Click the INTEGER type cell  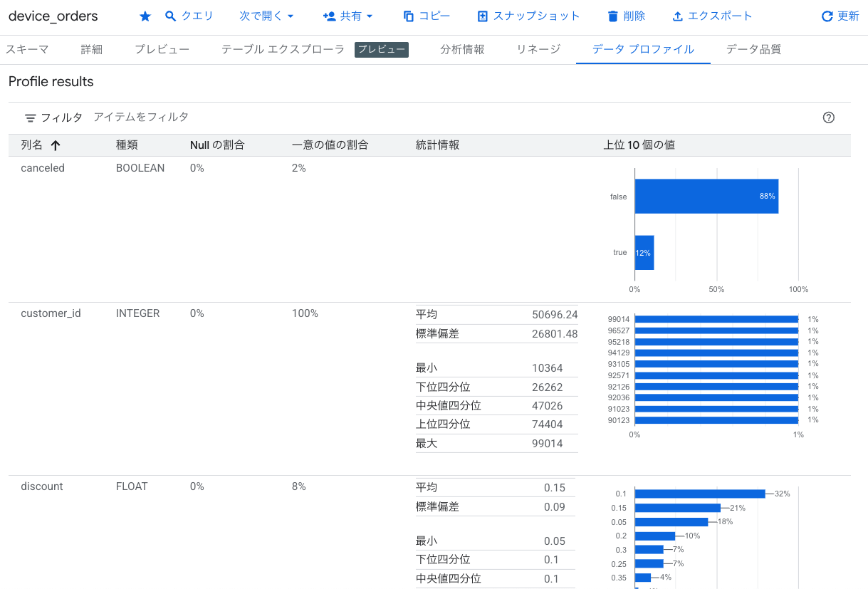pos(137,313)
